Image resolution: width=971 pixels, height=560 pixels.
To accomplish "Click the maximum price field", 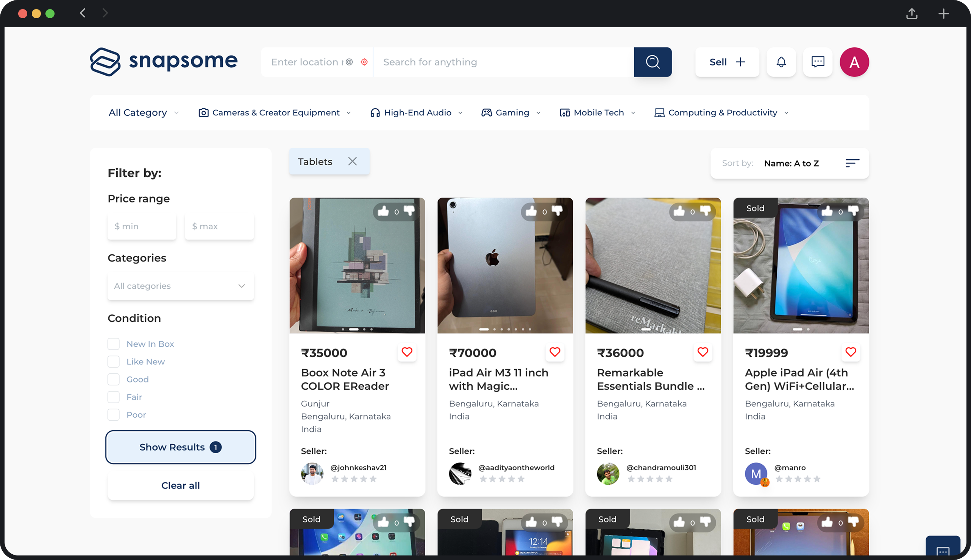I will (x=219, y=226).
